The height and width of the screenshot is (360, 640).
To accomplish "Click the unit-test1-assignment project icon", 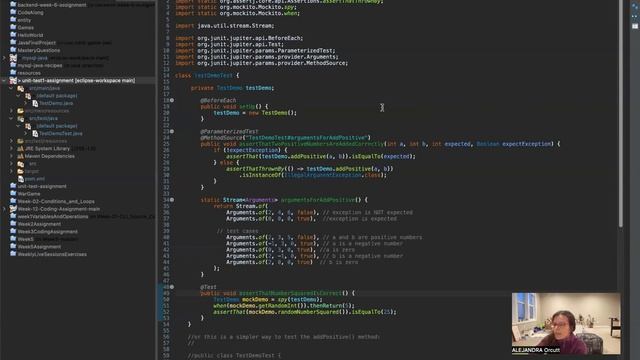I will tap(13, 80).
